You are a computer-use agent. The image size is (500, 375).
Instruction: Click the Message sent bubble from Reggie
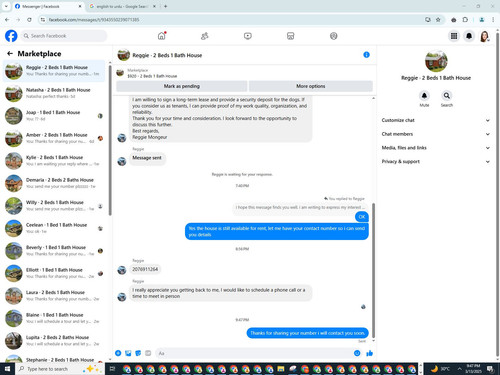tap(147, 158)
